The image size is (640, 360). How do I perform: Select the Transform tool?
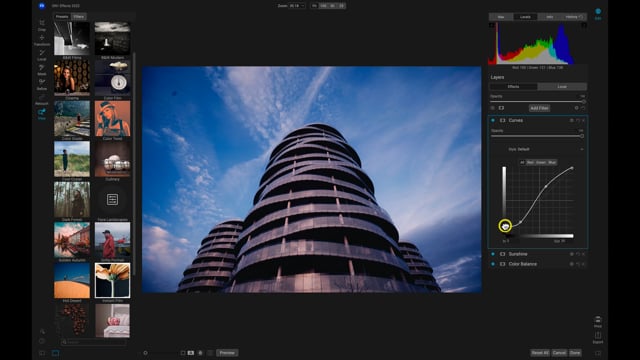tap(42, 40)
